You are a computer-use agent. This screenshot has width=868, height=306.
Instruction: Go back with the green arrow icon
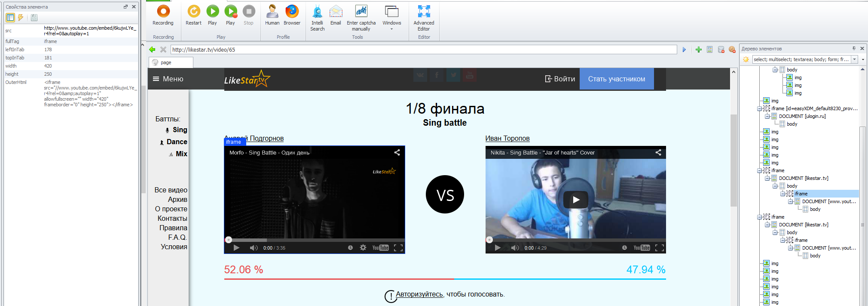[x=152, y=49]
